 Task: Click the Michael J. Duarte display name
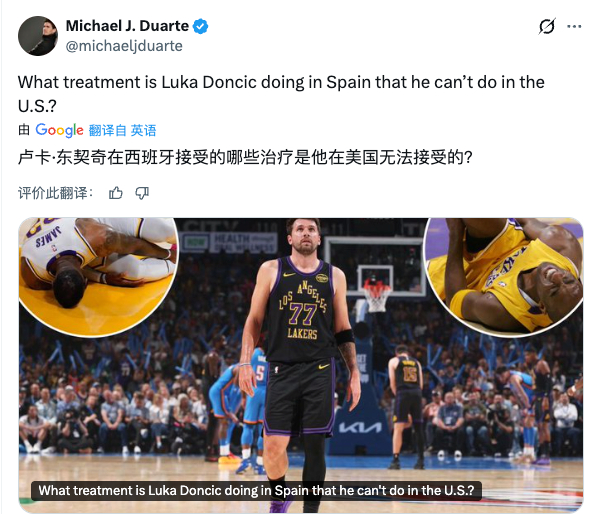click(127, 26)
